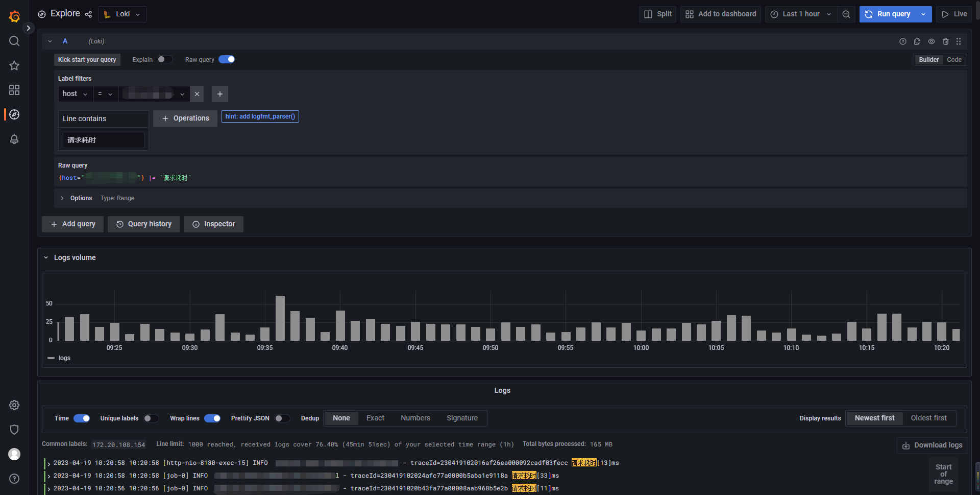Expand the sidebar navigation arrow

coord(29,28)
